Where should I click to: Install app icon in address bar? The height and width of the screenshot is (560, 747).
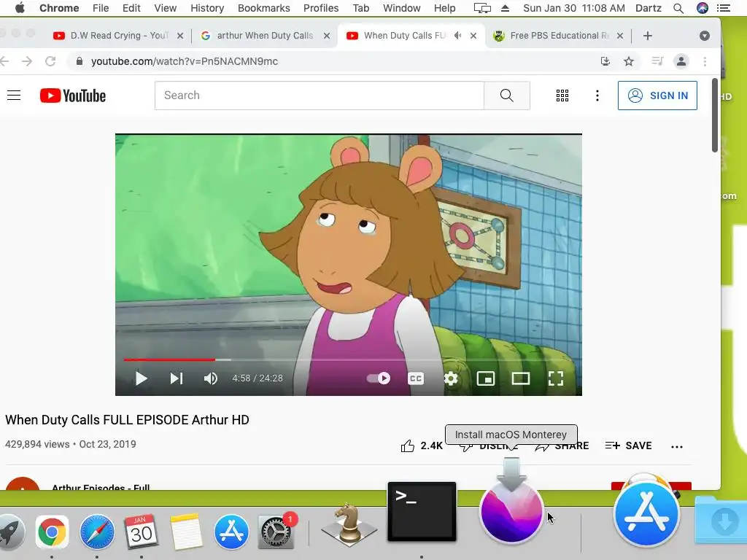tap(605, 61)
